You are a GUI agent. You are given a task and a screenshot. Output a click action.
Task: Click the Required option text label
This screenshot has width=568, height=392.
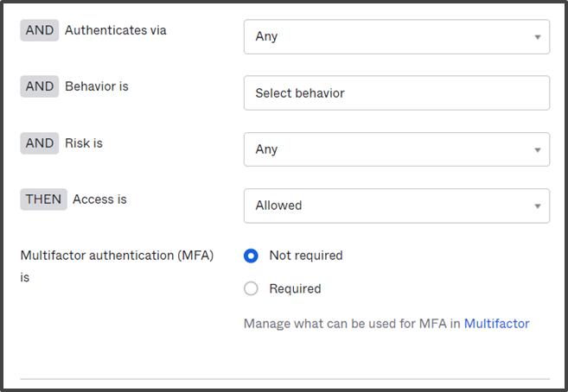click(x=295, y=288)
